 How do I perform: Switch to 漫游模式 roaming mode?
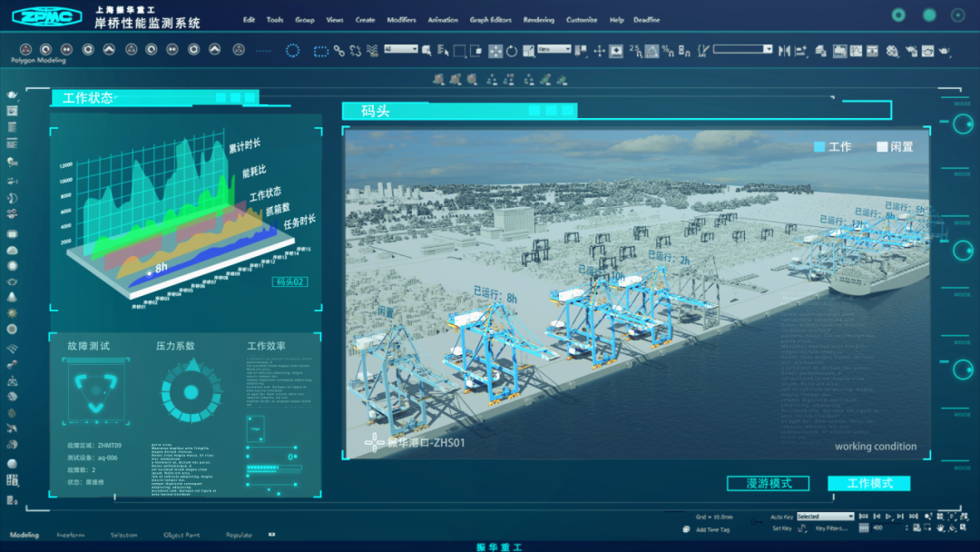point(769,483)
